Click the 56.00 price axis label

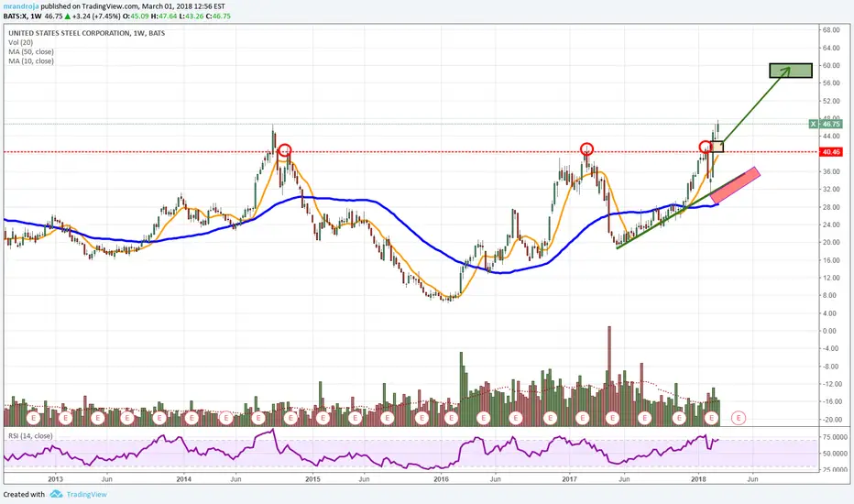click(831, 83)
